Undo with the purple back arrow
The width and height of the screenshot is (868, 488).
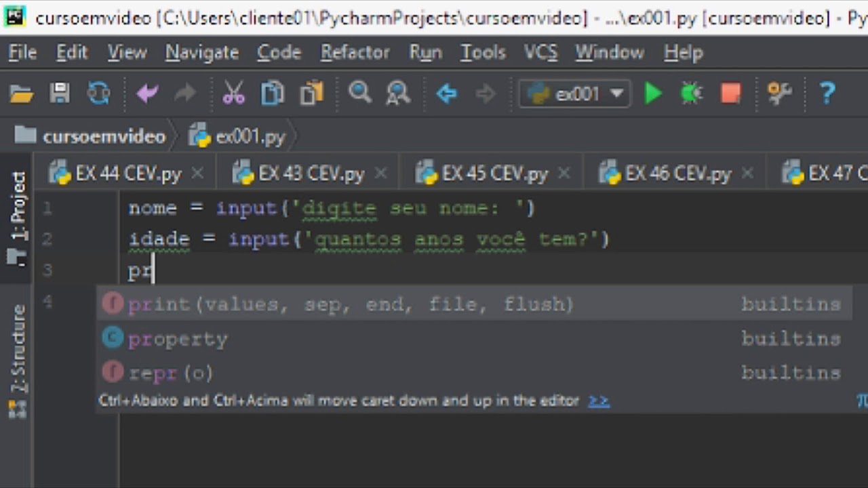[x=147, y=94]
